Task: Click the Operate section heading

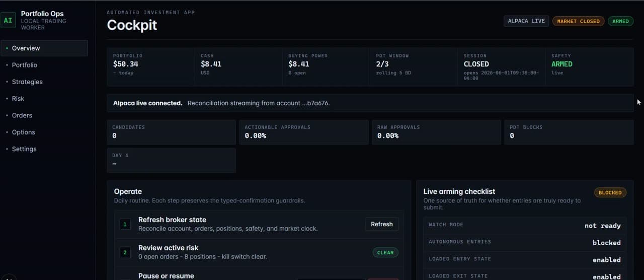Action: point(128,191)
